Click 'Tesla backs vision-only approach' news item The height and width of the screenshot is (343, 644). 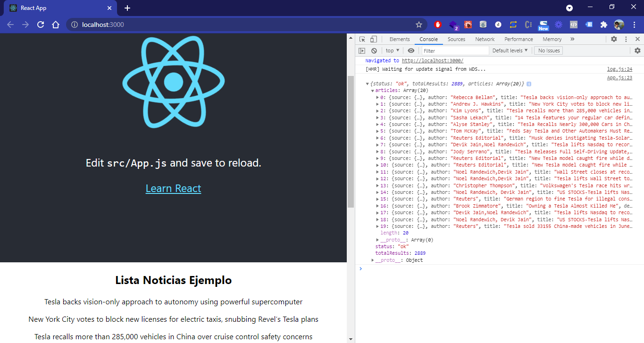[x=173, y=302]
